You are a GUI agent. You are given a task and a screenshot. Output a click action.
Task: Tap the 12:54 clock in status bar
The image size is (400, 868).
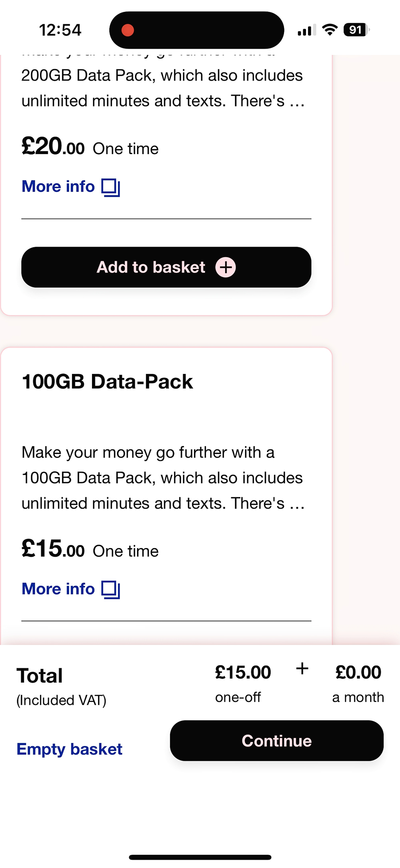pos(60,30)
